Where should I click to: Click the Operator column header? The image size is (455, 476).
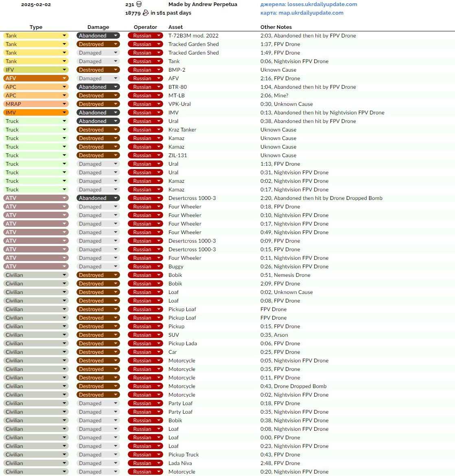145,27
